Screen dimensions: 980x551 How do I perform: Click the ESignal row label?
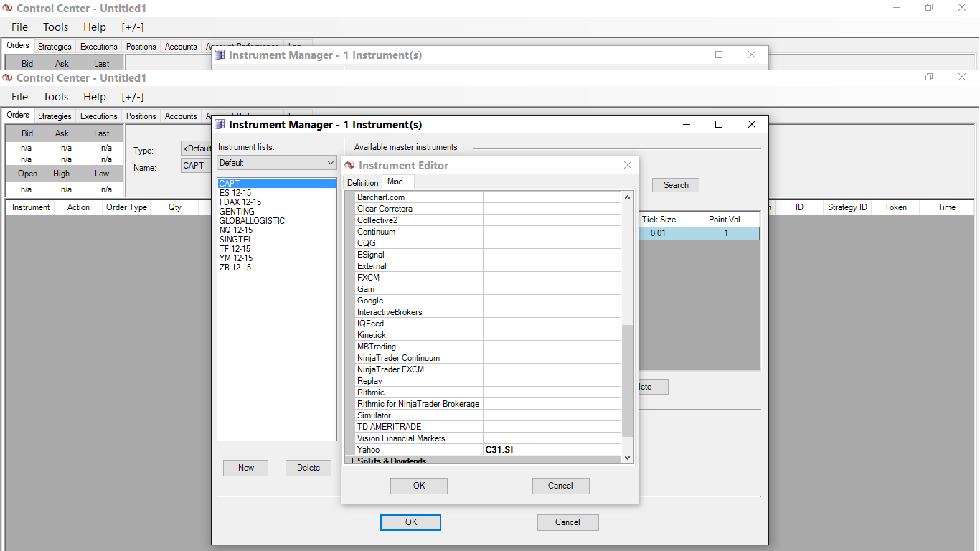371,255
